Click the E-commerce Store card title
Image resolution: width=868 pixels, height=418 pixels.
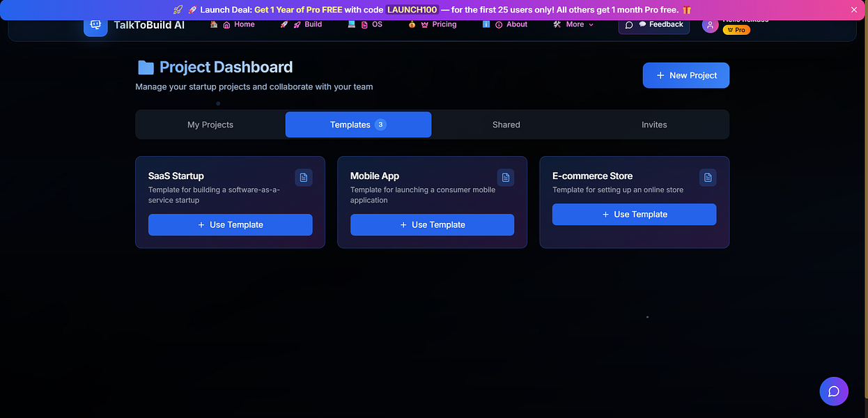point(593,176)
